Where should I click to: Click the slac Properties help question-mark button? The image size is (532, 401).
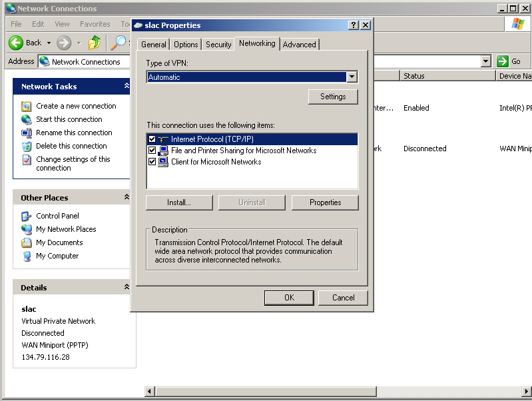[353, 25]
